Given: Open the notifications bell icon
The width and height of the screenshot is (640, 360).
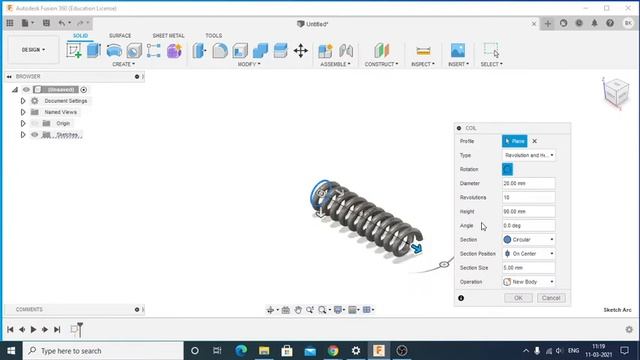Looking at the screenshot, I should pos(595,23).
